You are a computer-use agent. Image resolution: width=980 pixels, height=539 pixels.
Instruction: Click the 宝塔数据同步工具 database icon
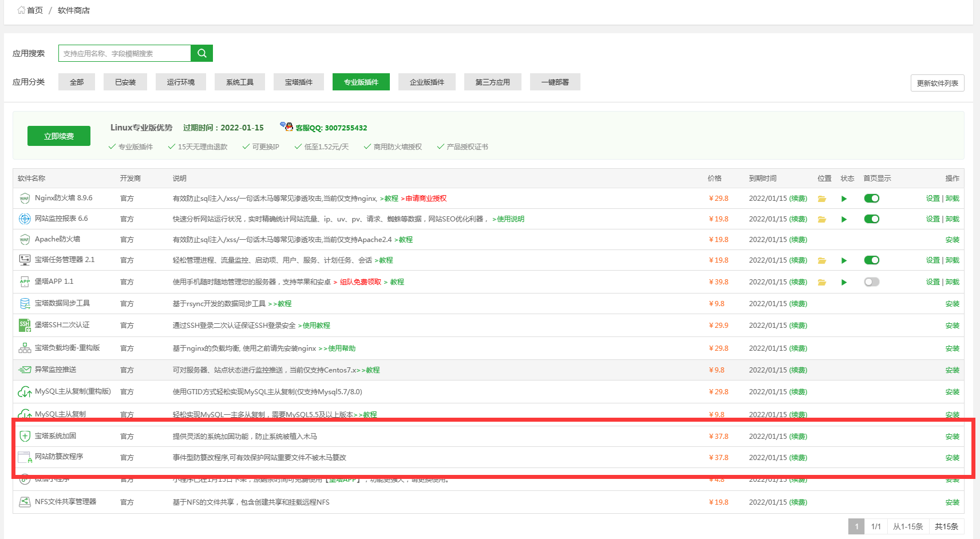[25, 303]
